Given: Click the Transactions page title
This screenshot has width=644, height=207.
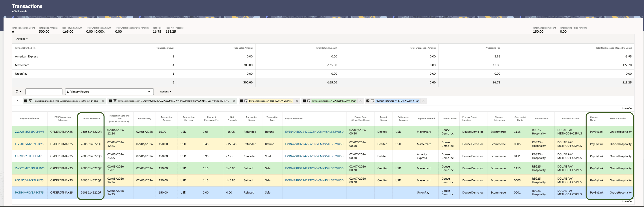Looking at the screenshot, I should pos(27,6).
